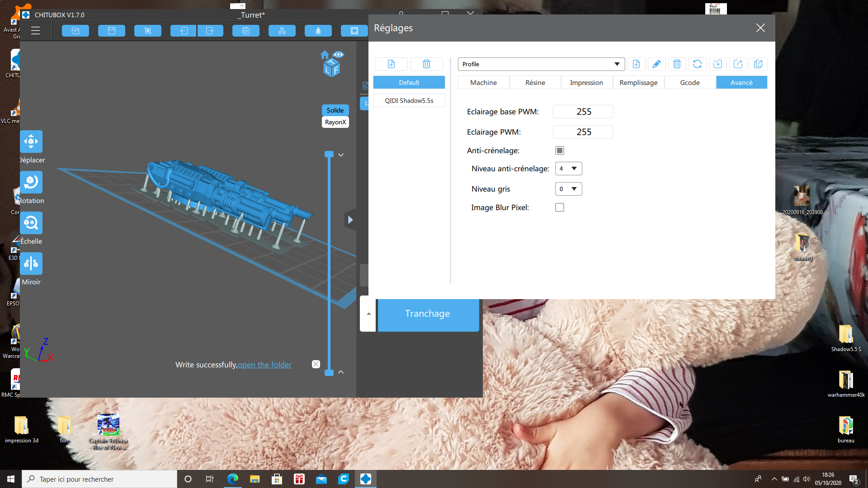Image resolution: width=868 pixels, height=488 pixels.
Task: Switch to the Résine tab
Action: click(x=535, y=83)
